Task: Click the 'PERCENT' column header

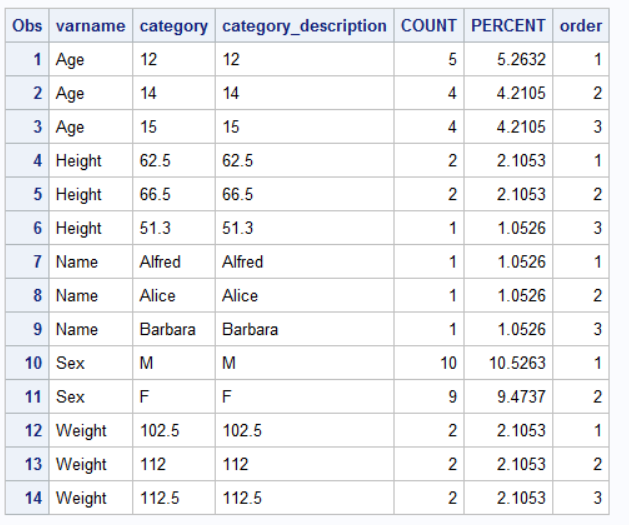Action: tap(508, 26)
